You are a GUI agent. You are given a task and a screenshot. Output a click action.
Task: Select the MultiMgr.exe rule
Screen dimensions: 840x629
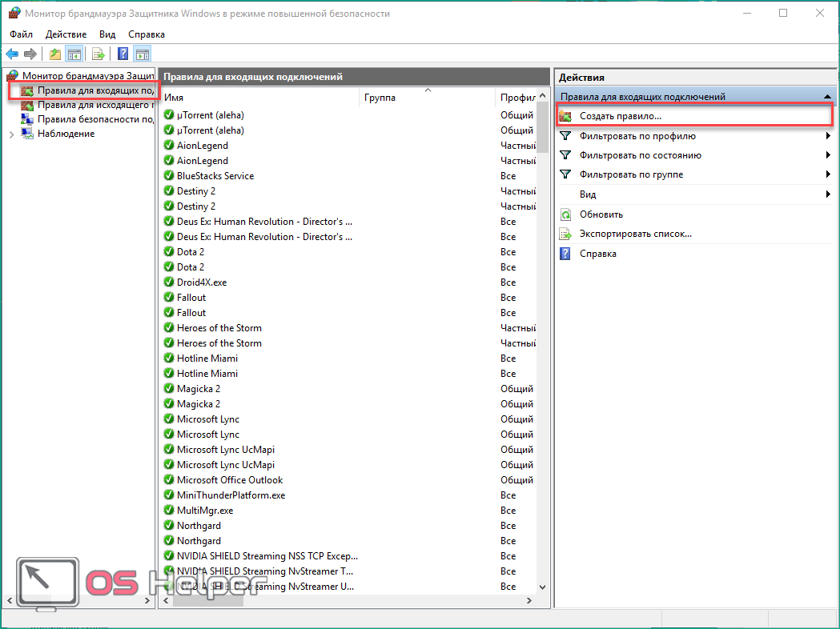pos(349,510)
